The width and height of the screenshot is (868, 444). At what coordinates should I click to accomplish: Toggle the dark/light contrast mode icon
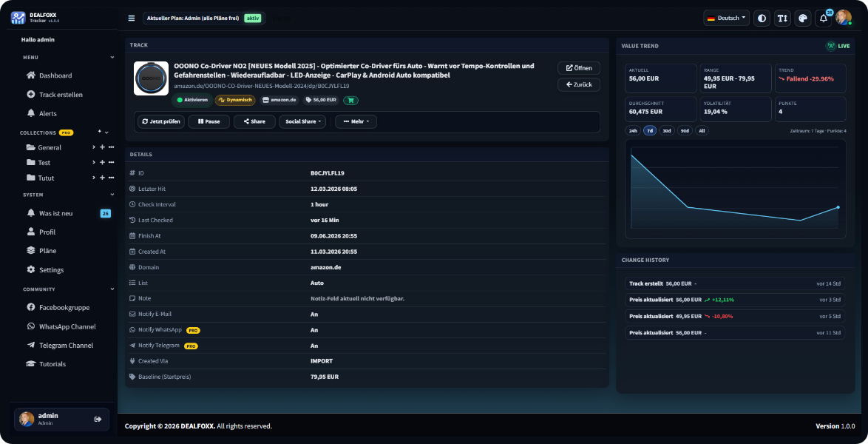pos(762,18)
